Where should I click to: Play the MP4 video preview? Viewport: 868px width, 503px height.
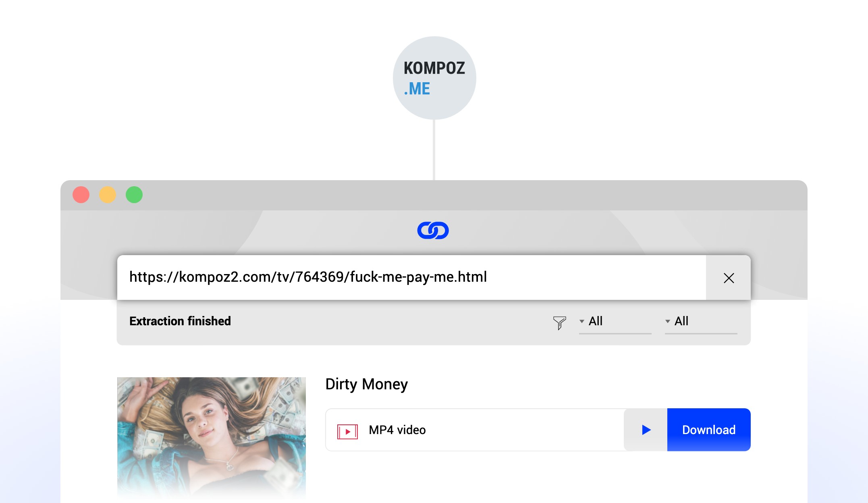(x=646, y=430)
